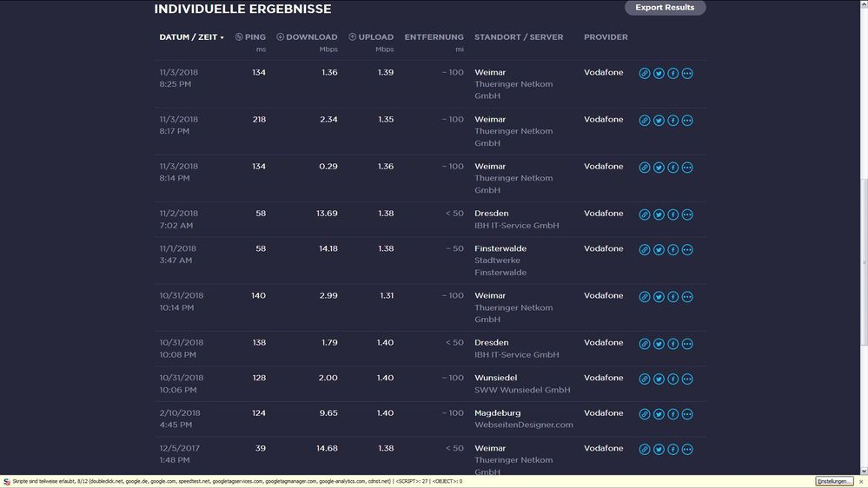Select download value 13.69
This screenshot has height=488, width=868.
click(x=327, y=214)
